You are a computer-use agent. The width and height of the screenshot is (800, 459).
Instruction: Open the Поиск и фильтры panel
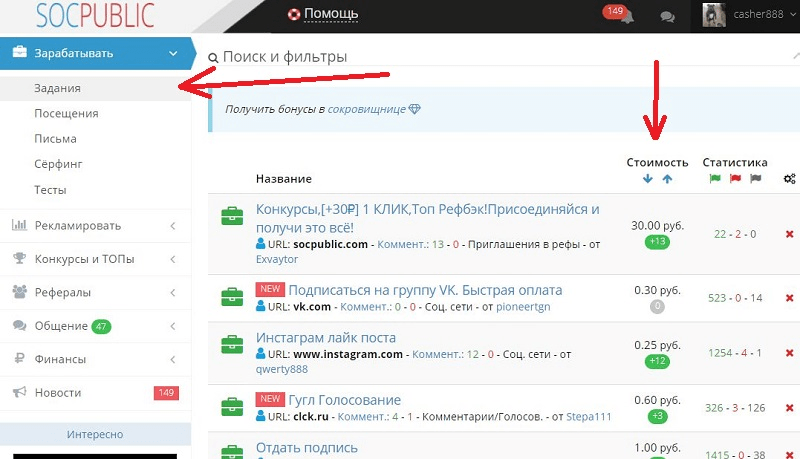click(x=285, y=57)
